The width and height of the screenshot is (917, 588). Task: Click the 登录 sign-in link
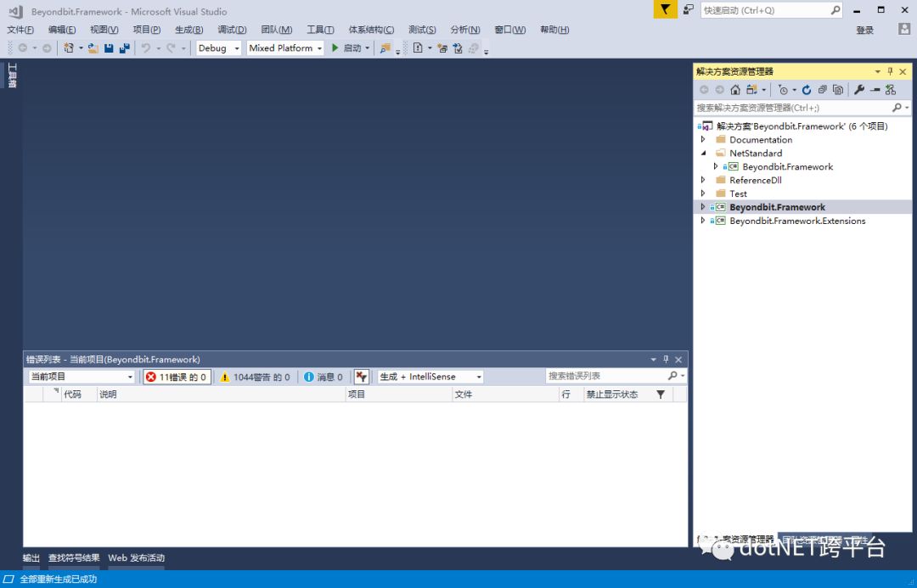tap(865, 31)
